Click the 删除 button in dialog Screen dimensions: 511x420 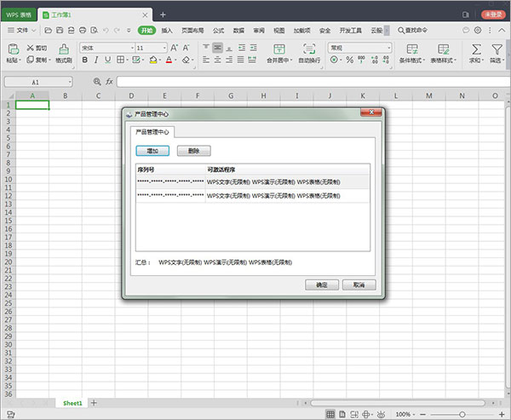(x=194, y=151)
